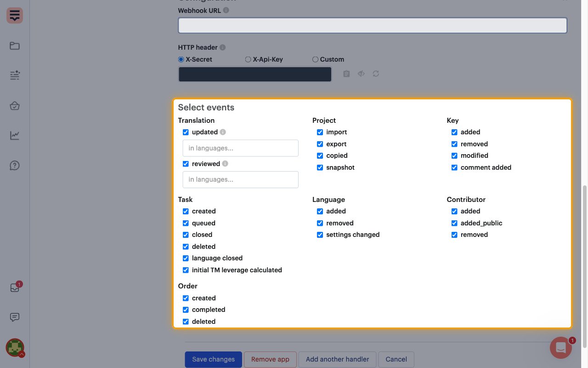Uncheck the Project import checkbox
The image size is (588, 368).
click(320, 132)
